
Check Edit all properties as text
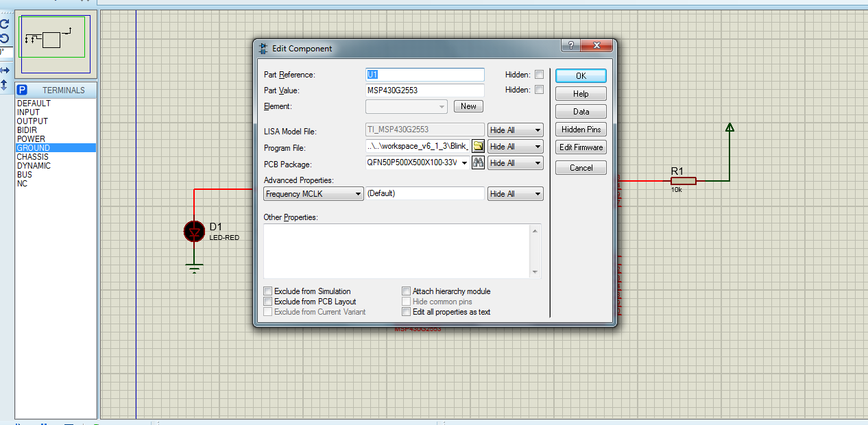tap(407, 312)
